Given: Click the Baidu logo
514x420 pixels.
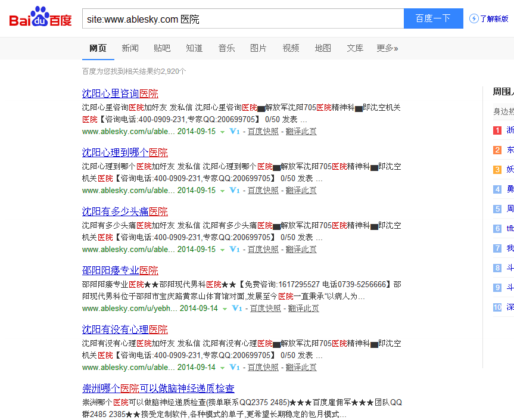Looking at the screenshot, I should pyautogui.click(x=40, y=18).
